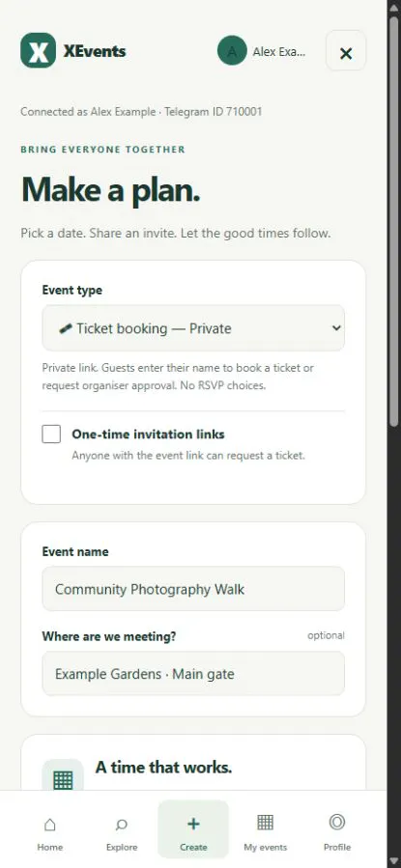Image resolution: width=401 pixels, height=868 pixels.
Task: Enable One-time invitation links checkbox
Action: [51, 434]
